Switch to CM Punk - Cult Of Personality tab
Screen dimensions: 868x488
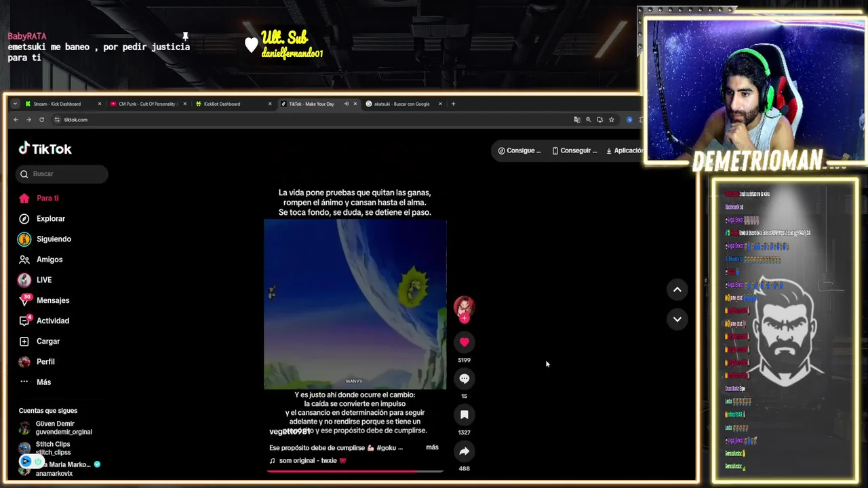[x=148, y=104]
